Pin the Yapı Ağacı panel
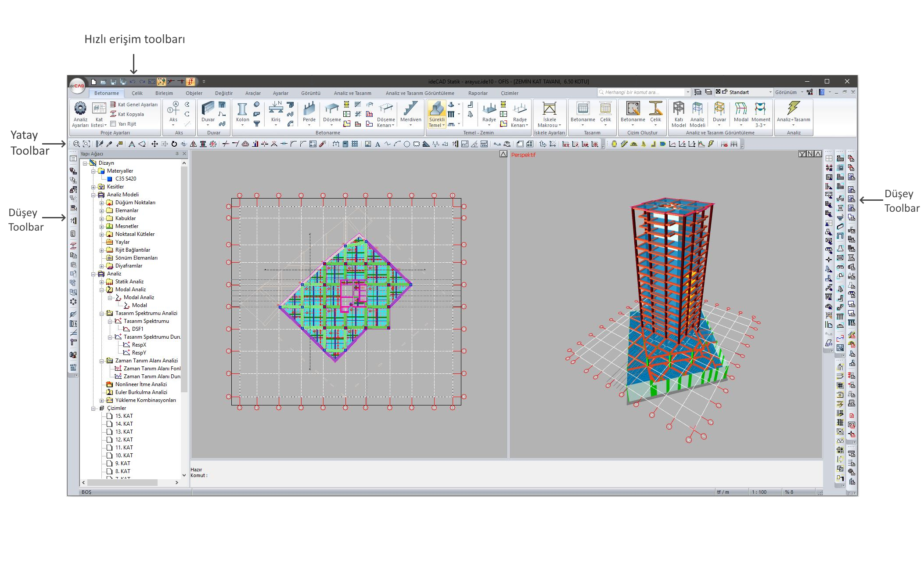The image size is (924, 568). pyautogui.click(x=177, y=154)
